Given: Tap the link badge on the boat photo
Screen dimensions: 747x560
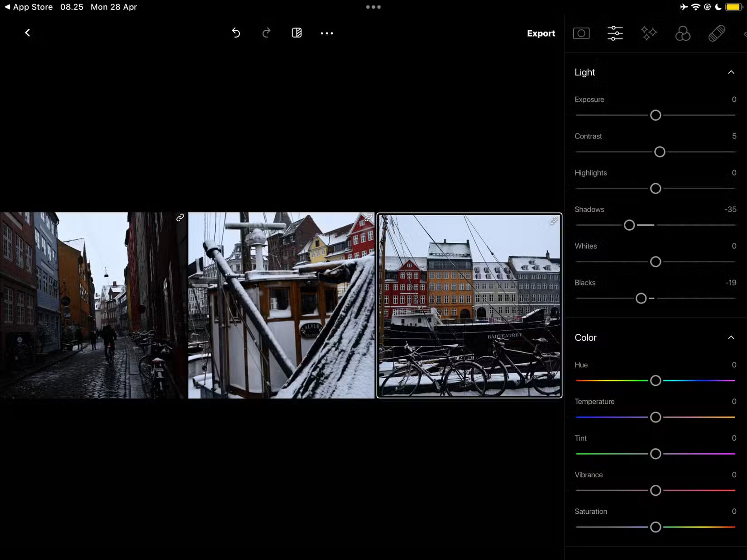Looking at the screenshot, I should [368, 217].
